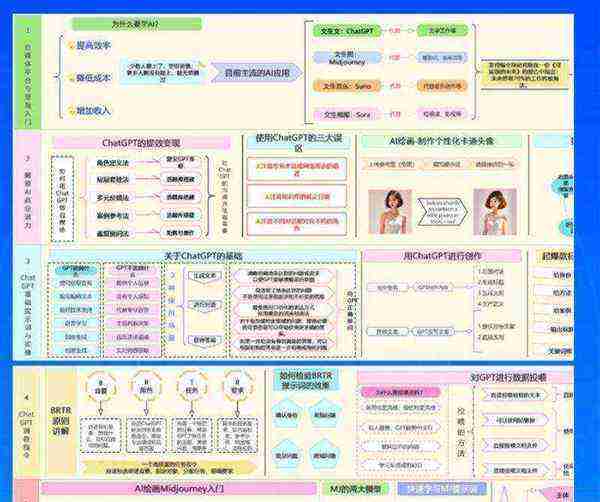This screenshot has width=600, height=502.
Task: Click the 'B 背景' circle node
Action: [101, 386]
